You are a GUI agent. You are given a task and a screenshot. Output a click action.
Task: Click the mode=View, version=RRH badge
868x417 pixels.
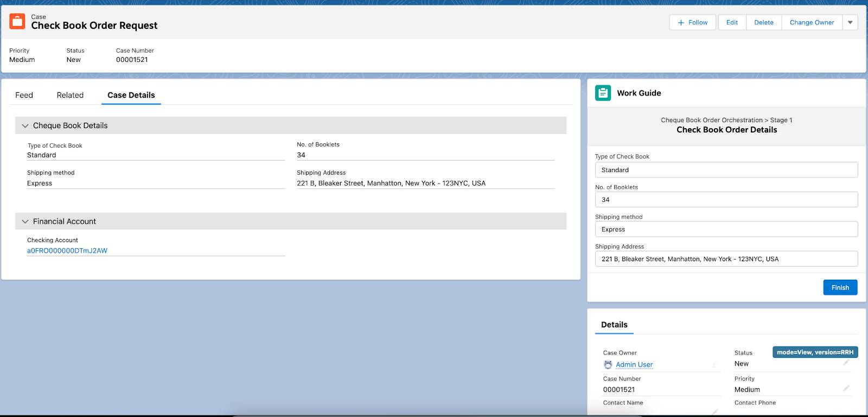click(815, 352)
